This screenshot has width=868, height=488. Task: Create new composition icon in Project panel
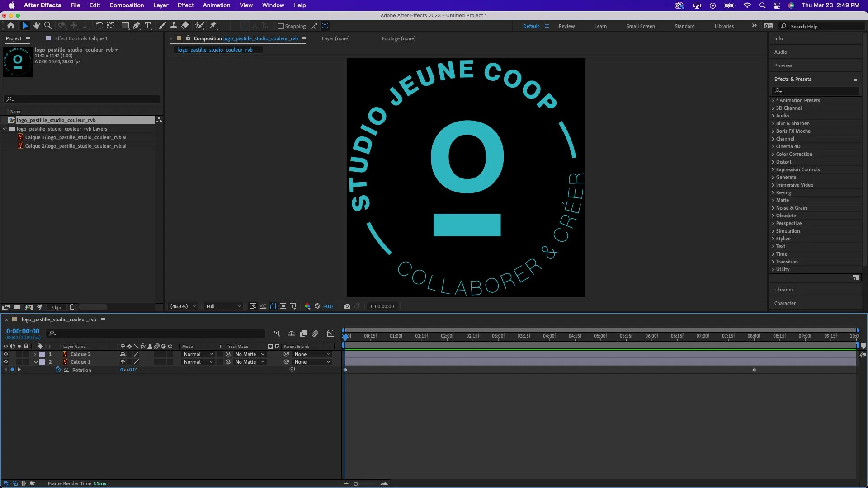(x=28, y=307)
